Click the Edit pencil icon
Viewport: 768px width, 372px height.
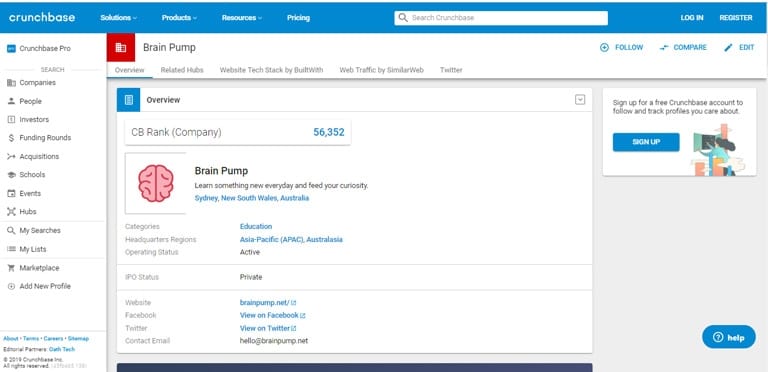pos(729,47)
